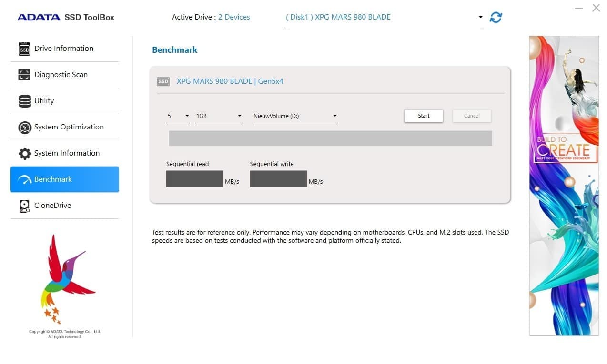Open the 1GB test size dropdown
The image size is (607, 364).
pos(219,116)
